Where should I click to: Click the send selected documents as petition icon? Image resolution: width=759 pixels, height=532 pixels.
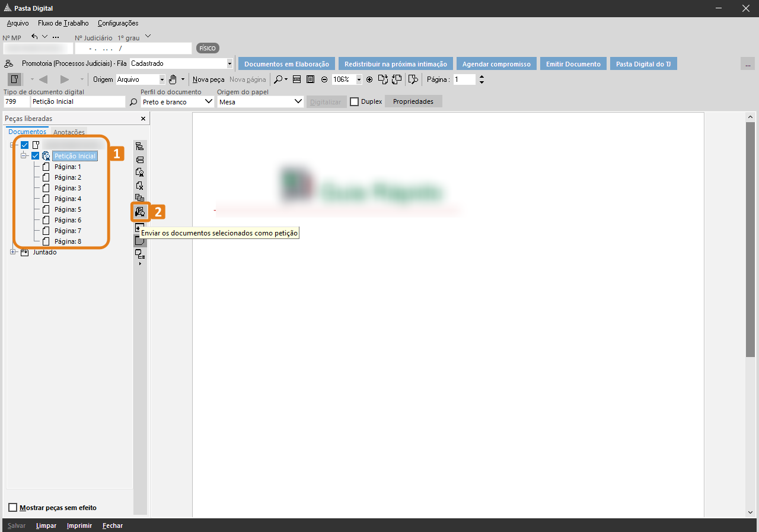coord(140,211)
